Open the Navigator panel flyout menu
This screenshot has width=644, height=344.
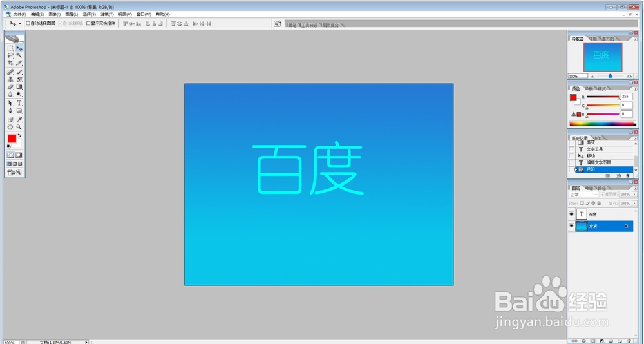[x=636, y=39]
